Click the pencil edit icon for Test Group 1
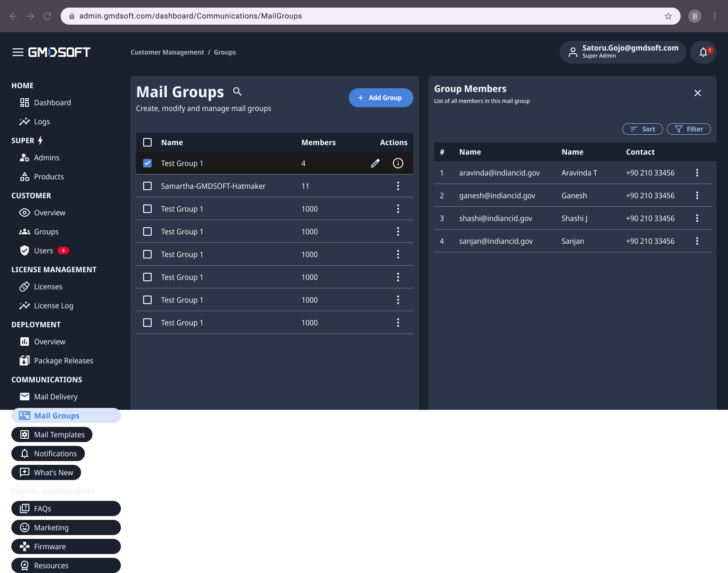Image resolution: width=728 pixels, height=573 pixels. [375, 163]
